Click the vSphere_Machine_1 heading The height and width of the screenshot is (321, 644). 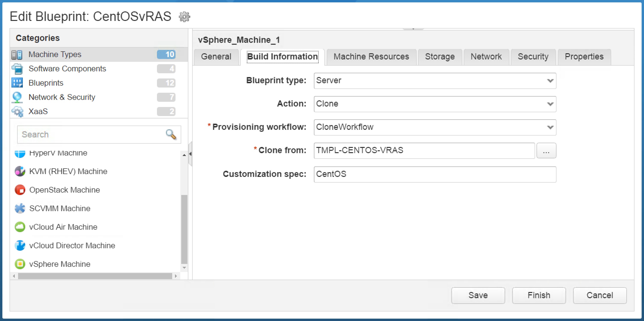(x=239, y=40)
